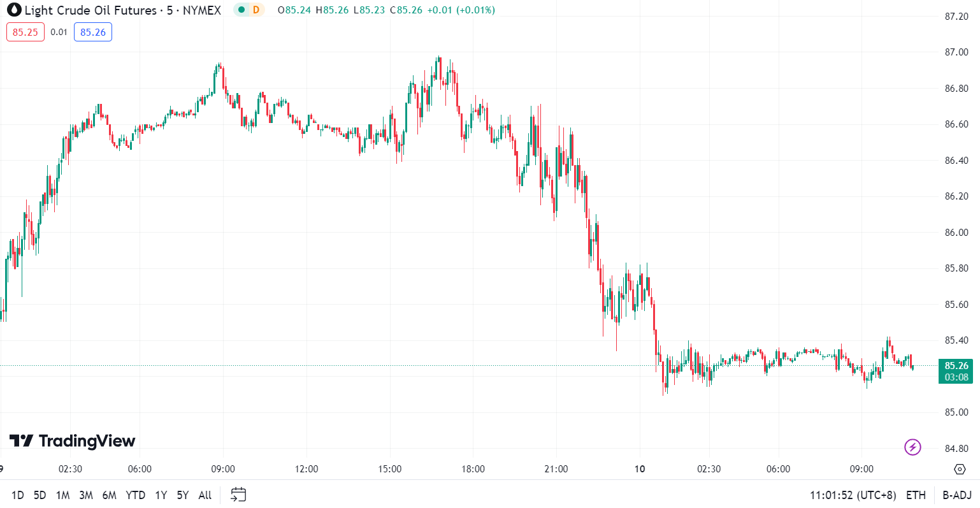Click the orange delayed data D indicator
Image resolution: width=980 pixels, height=508 pixels.
point(256,10)
